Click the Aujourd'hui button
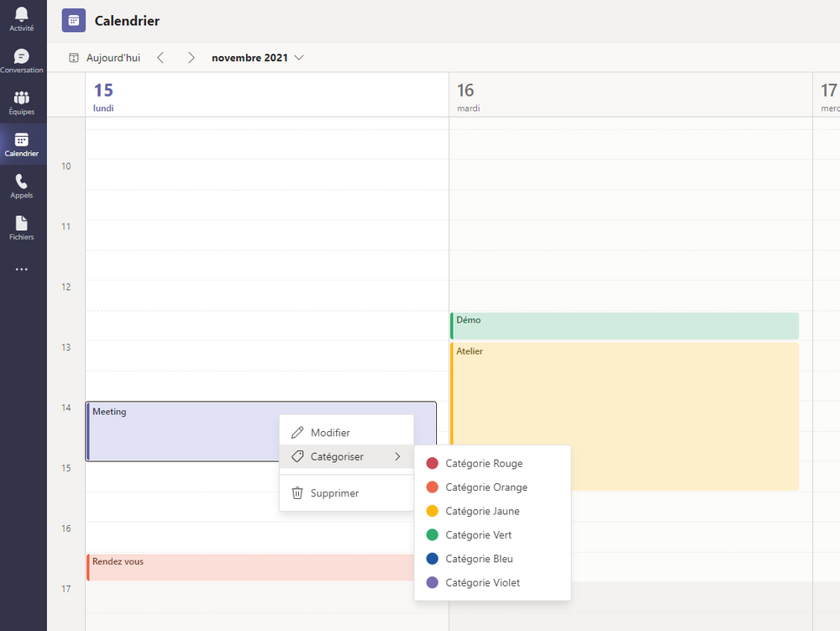Image resolution: width=840 pixels, height=631 pixels. click(x=103, y=57)
